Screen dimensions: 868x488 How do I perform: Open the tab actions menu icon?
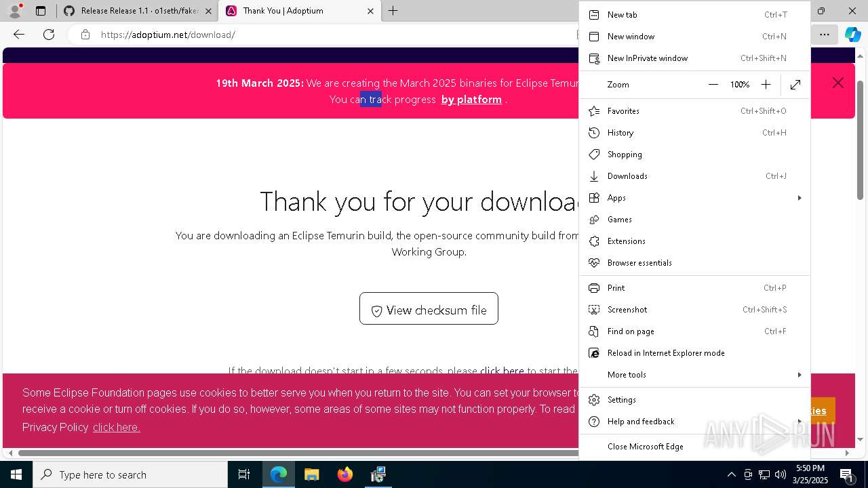[41, 11]
